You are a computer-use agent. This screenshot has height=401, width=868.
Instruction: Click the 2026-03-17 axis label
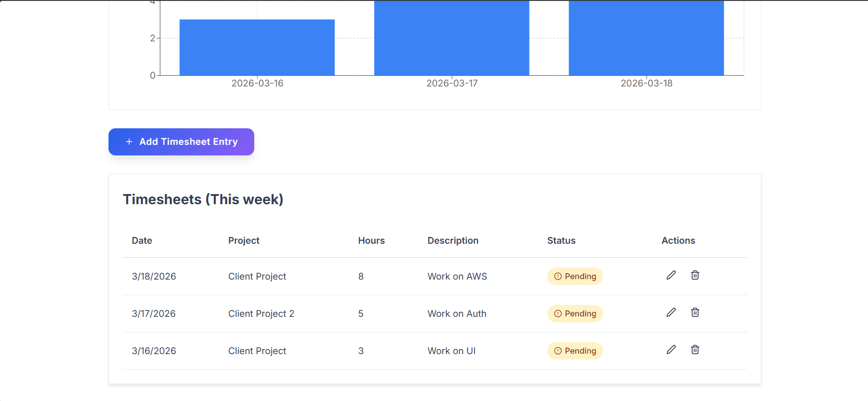(452, 83)
